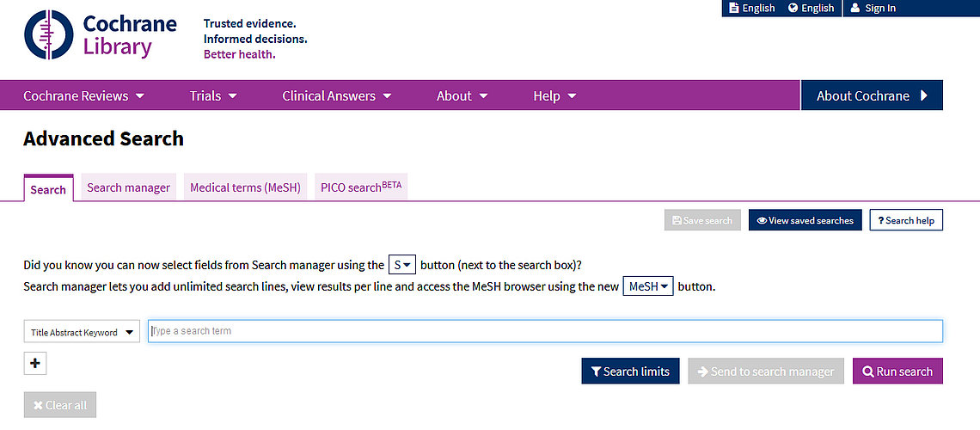Open View saved searches

pyautogui.click(x=805, y=220)
